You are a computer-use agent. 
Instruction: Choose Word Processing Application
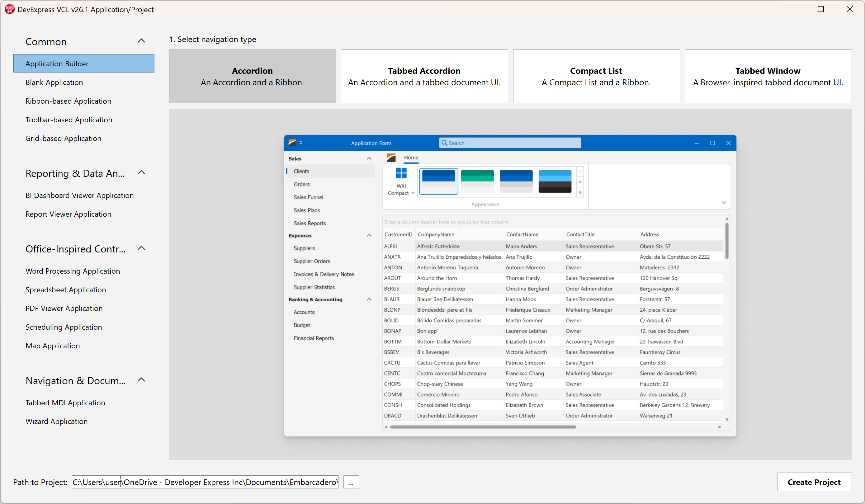click(84, 271)
